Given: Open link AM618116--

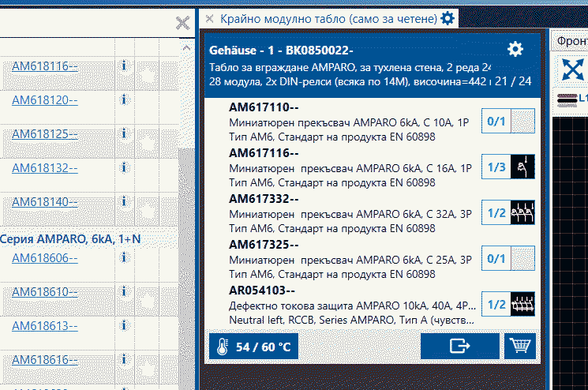Looking at the screenshot, I should [x=45, y=66].
